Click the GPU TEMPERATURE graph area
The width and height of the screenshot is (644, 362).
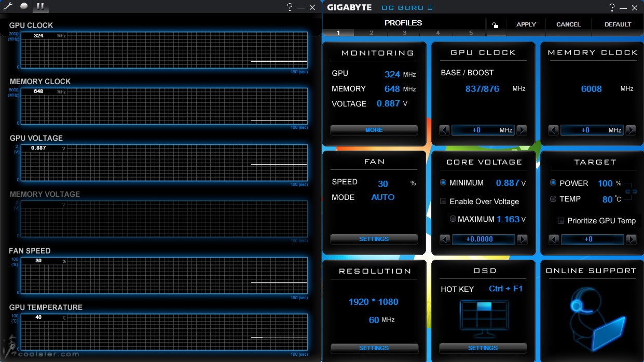point(164,332)
